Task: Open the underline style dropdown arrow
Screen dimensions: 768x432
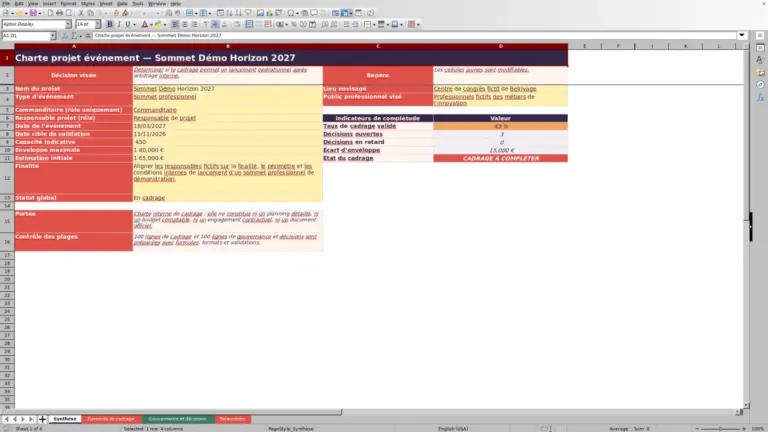Action: [135, 24]
